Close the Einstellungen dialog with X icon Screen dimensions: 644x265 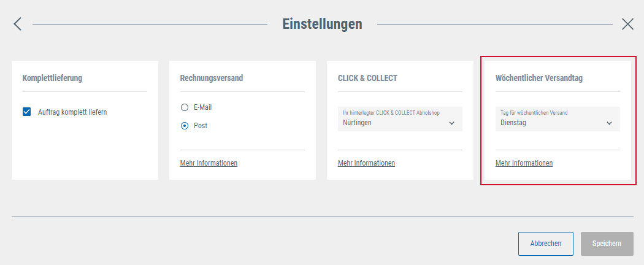(627, 25)
